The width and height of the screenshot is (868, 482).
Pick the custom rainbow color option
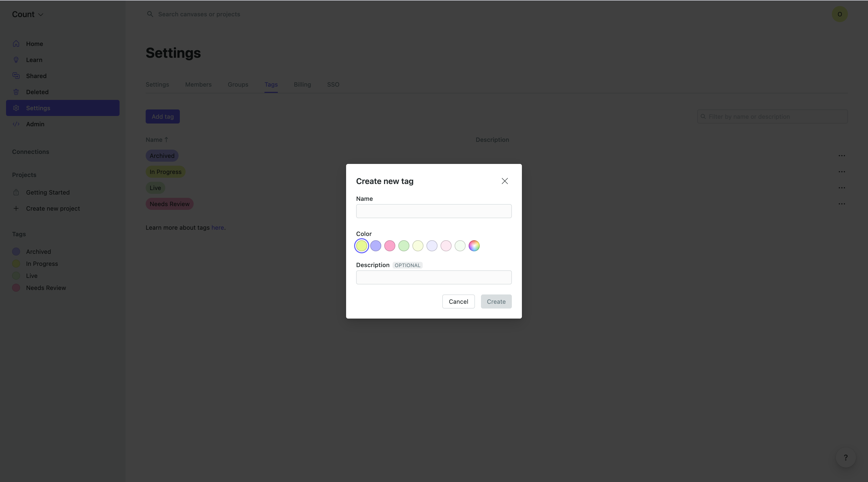pos(474,246)
